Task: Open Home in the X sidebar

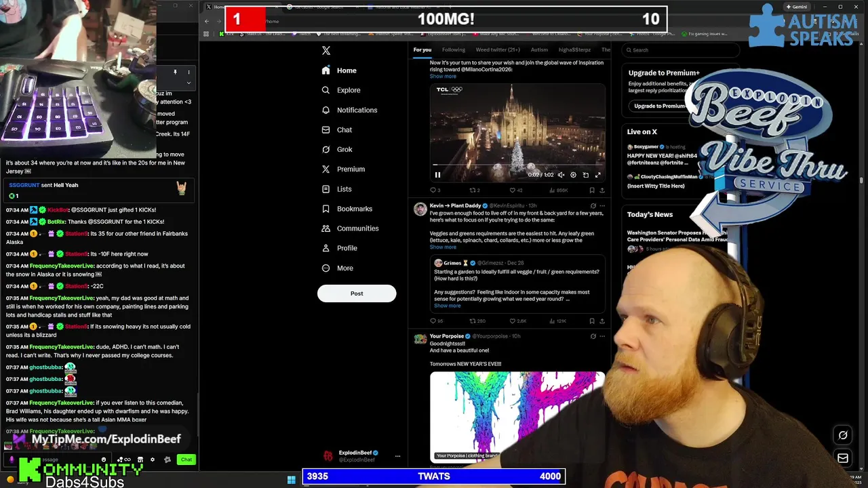Action: [339, 70]
